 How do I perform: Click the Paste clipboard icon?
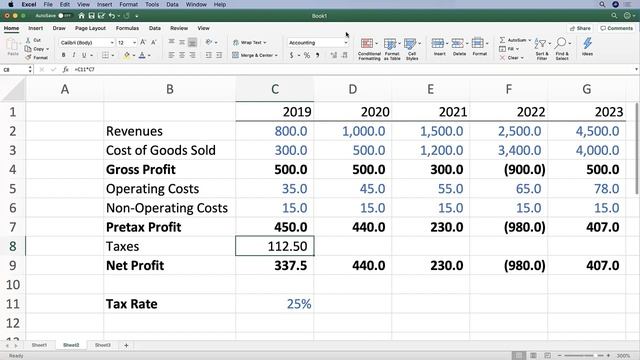[13, 45]
